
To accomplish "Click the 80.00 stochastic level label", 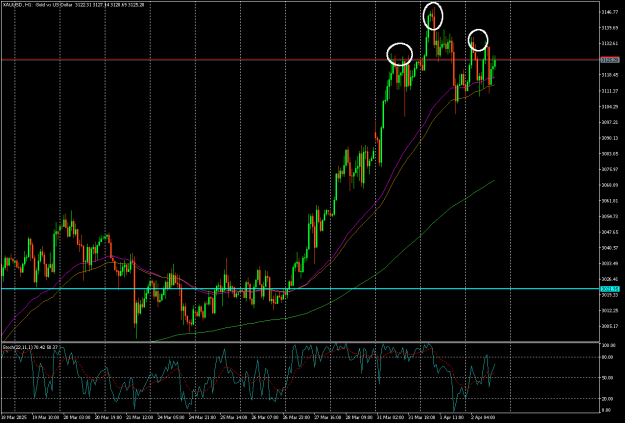I will (x=606, y=357).
